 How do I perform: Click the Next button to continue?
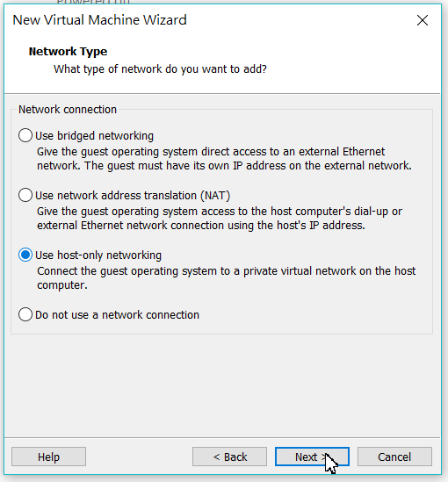[312, 457]
